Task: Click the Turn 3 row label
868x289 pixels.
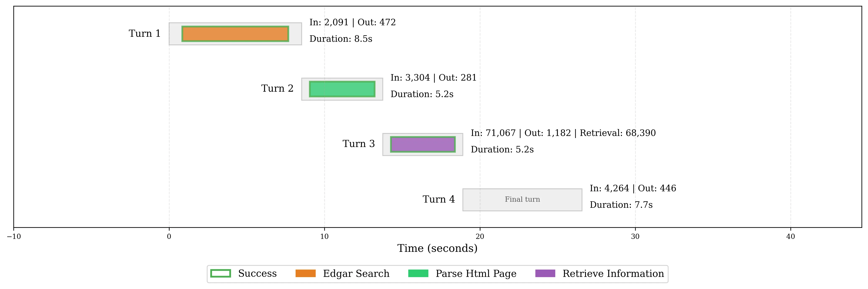Action: [x=359, y=144]
